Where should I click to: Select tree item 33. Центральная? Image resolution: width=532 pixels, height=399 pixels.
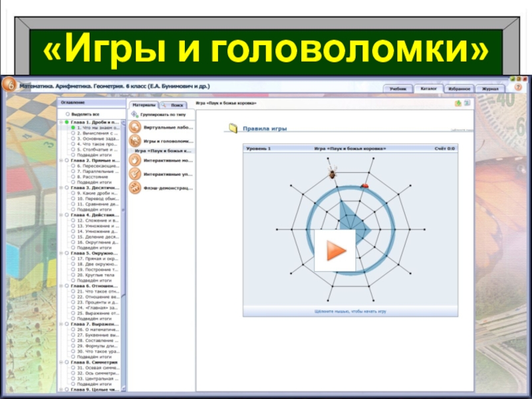pos(98,378)
